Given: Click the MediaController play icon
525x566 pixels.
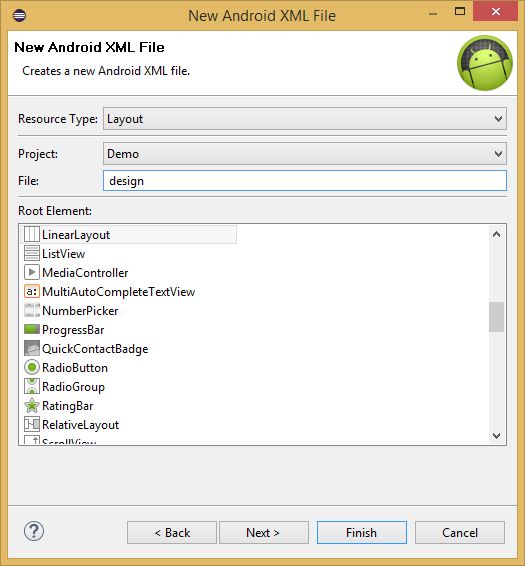Looking at the screenshot, I should [x=31, y=273].
